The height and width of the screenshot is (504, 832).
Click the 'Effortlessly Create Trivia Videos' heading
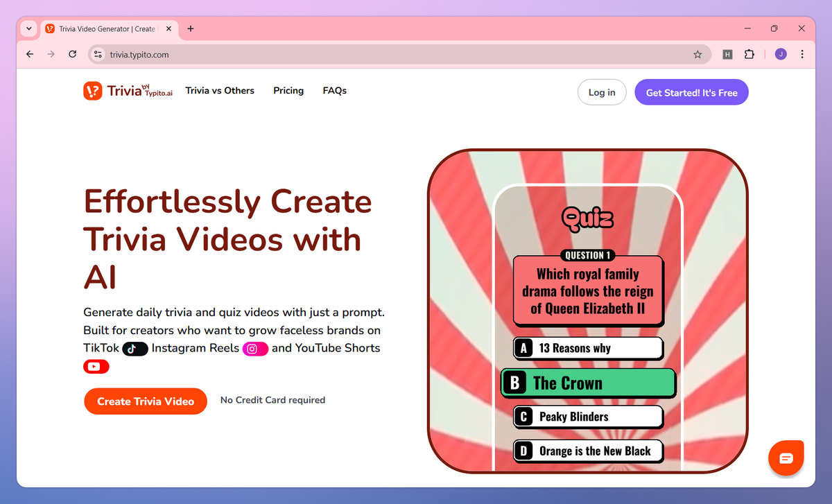228,239
